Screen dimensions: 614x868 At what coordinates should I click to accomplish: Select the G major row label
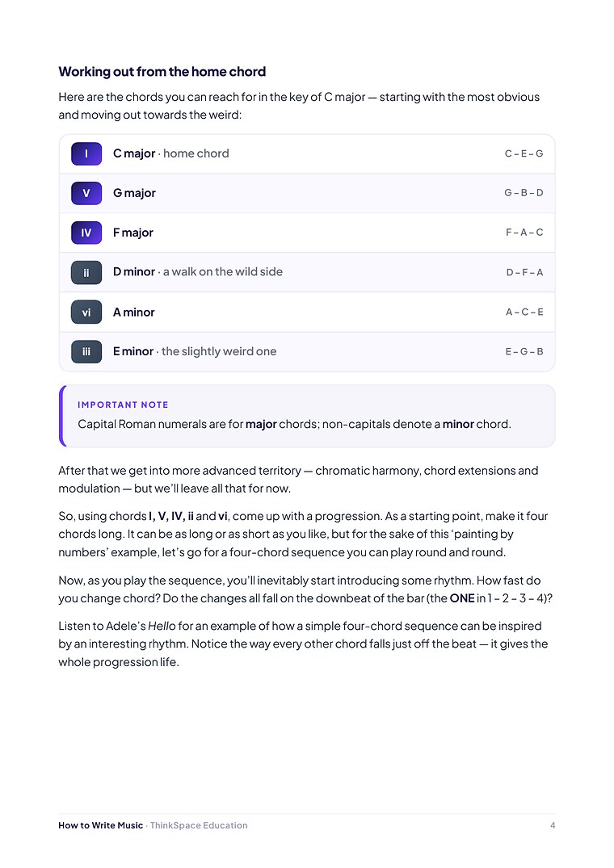(134, 193)
